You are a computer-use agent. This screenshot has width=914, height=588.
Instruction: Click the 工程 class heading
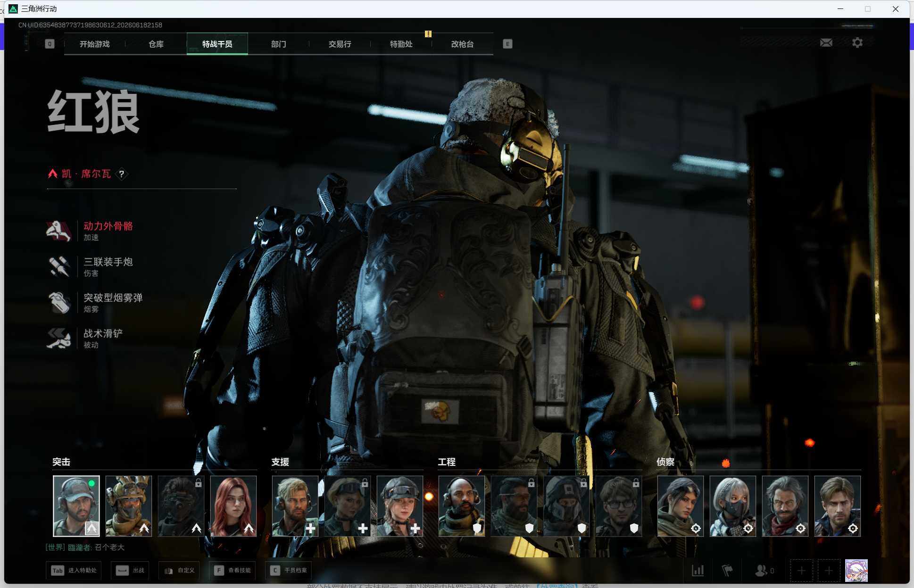447,462
